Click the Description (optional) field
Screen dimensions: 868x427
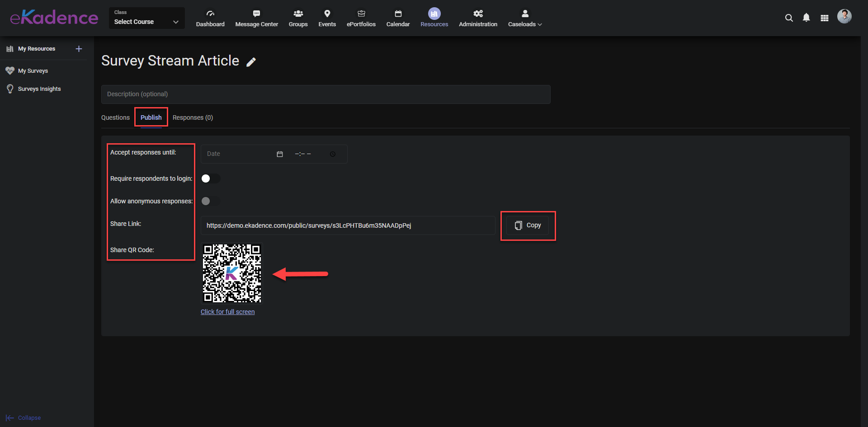coord(325,94)
